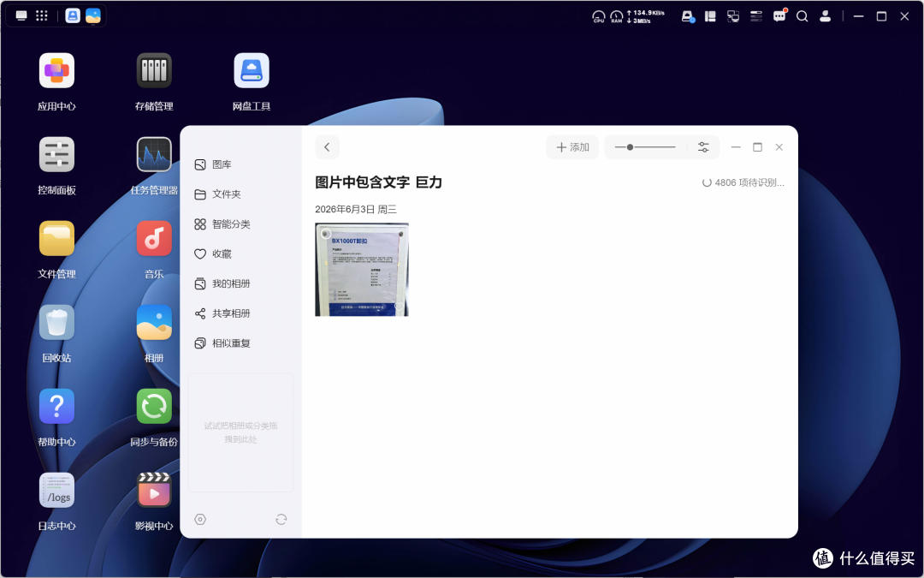924x578 pixels.
Task: Open the 任务管理器 task manager icon
Action: pyautogui.click(x=154, y=155)
